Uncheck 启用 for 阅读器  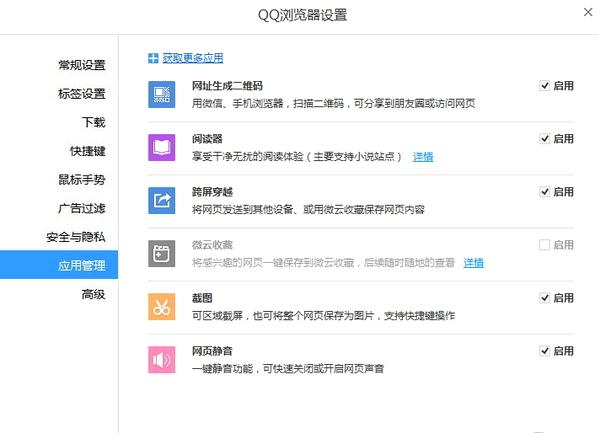(x=544, y=139)
